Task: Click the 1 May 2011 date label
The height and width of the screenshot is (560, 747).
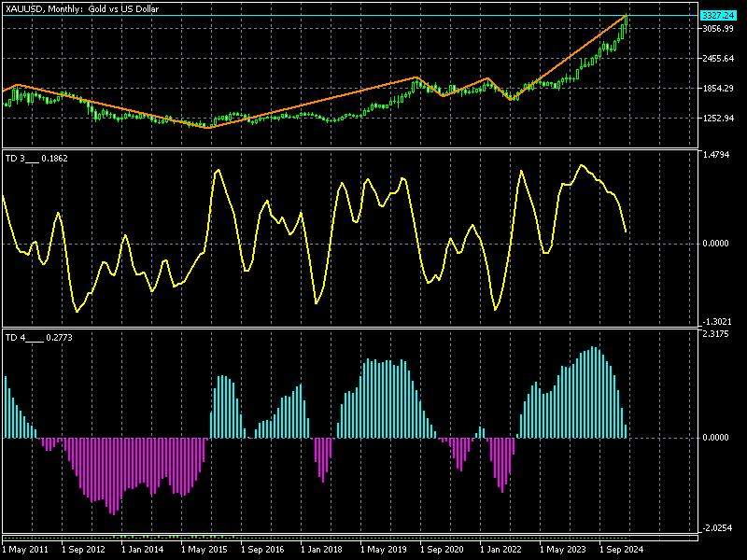Action: tap(25, 550)
